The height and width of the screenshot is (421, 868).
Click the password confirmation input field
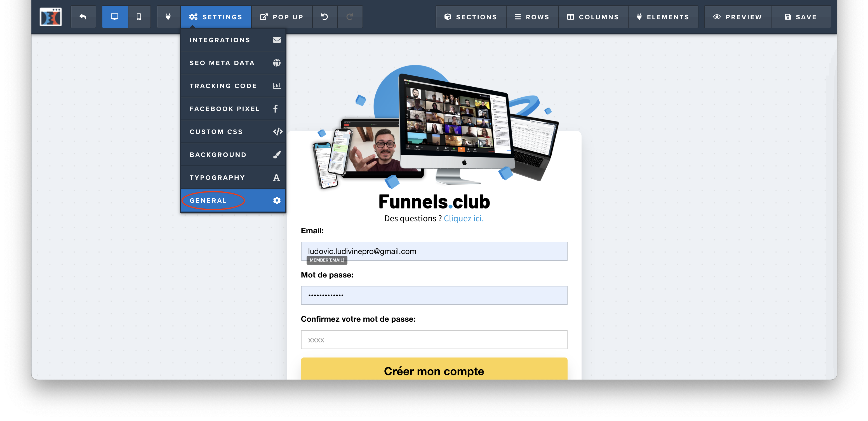434,340
